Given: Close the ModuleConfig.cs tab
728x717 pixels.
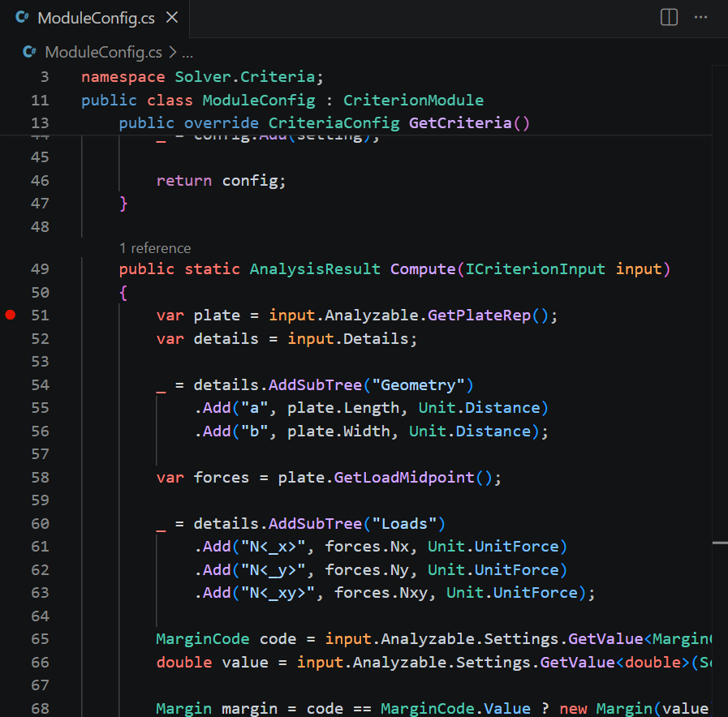Looking at the screenshot, I should (172, 18).
